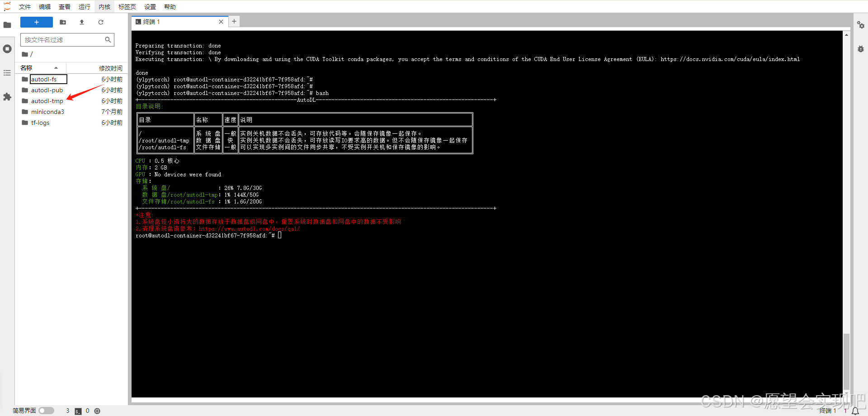Click the autodl.com docs link in terminal
Image resolution: width=868 pixels, height=416 pixels.
249,229
